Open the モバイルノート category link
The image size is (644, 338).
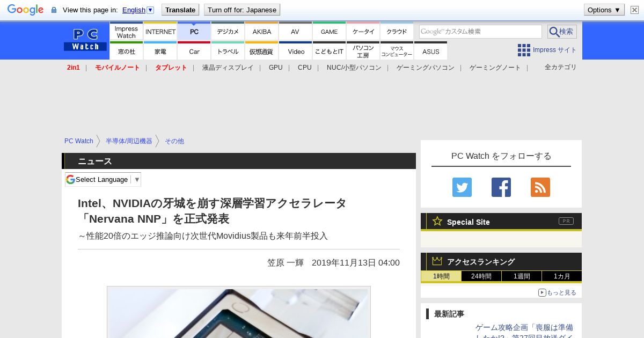coord(118,68)
